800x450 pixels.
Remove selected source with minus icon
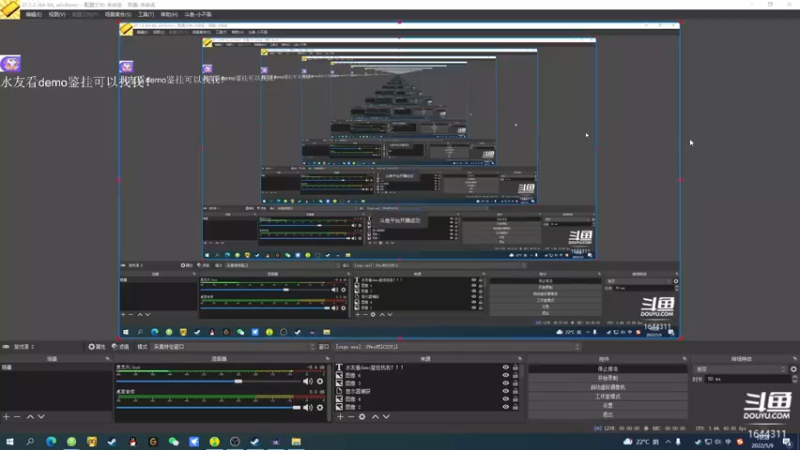[x=351, y=417]
